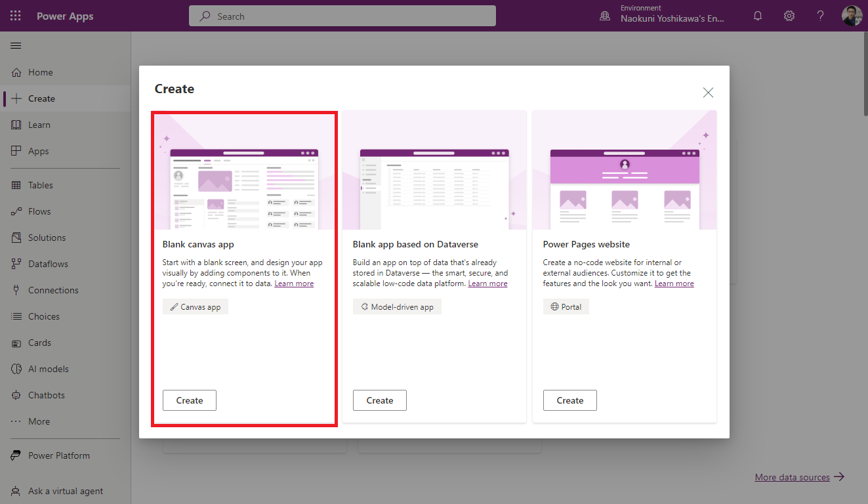Create a Blank canvas app
Image resolution: width=868 pixels, height=504 pixels.
point(189,400)
